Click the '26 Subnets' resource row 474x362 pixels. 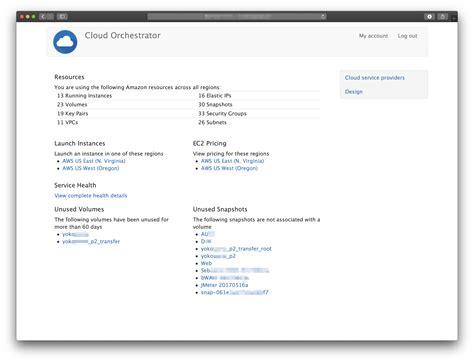[x=212, y=123]
